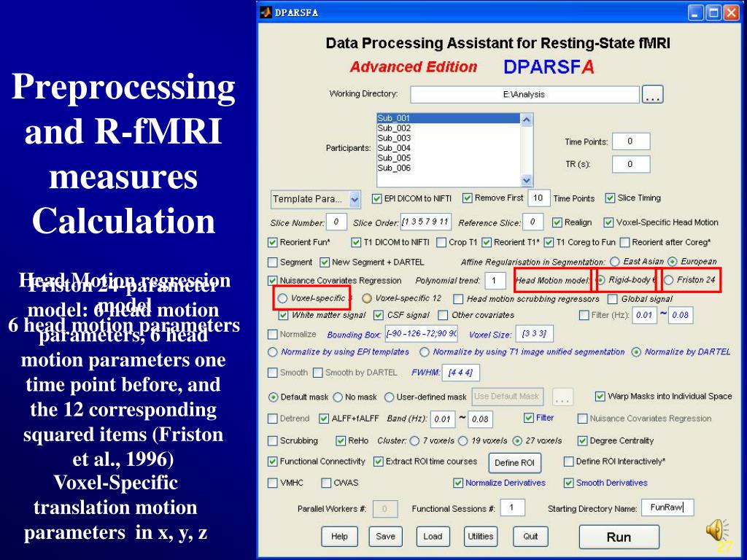This screenshot has width=747, height=560.
Task: Click the Working Directory path field
Action: [x=524, y=94]
